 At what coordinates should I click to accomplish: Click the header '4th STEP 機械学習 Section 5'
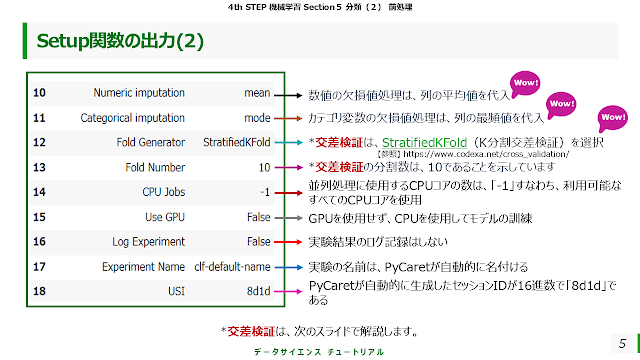click(x=284, y=7)
